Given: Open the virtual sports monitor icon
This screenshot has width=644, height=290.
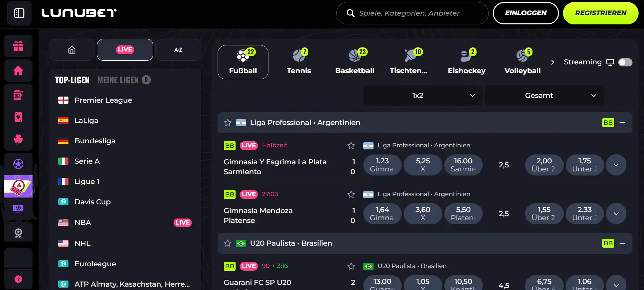Looking at the screenshot, I should pyautogui.click(x=18, y=208).
